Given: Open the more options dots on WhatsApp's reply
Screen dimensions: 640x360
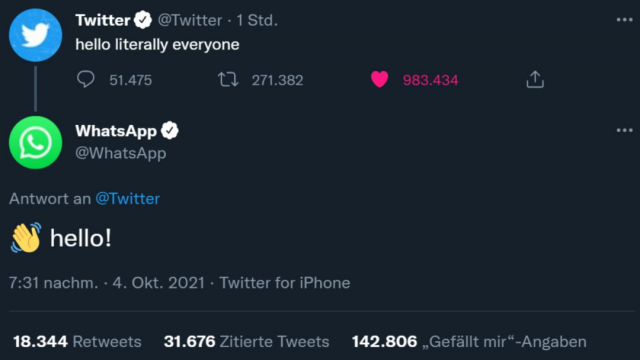Looking at the screenshot, I should point(624,130).
